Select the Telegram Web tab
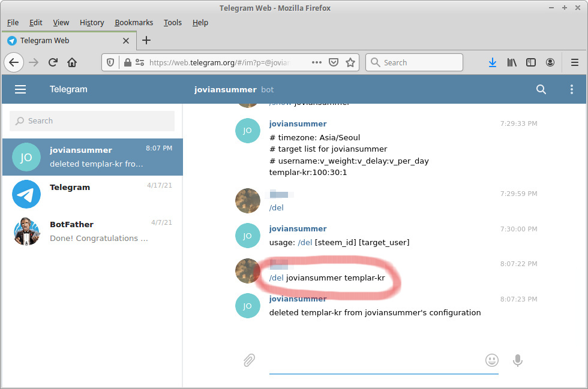 tap(68, 41)
